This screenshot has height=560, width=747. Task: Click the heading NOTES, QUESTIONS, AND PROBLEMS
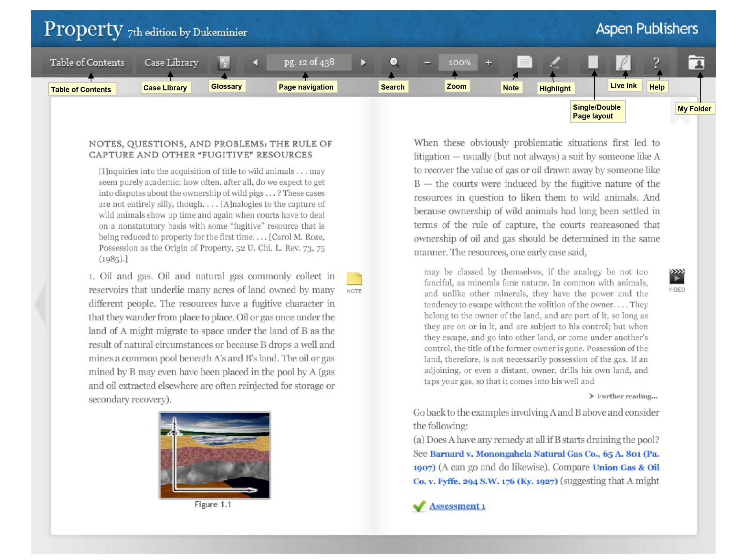pos(210,149)
